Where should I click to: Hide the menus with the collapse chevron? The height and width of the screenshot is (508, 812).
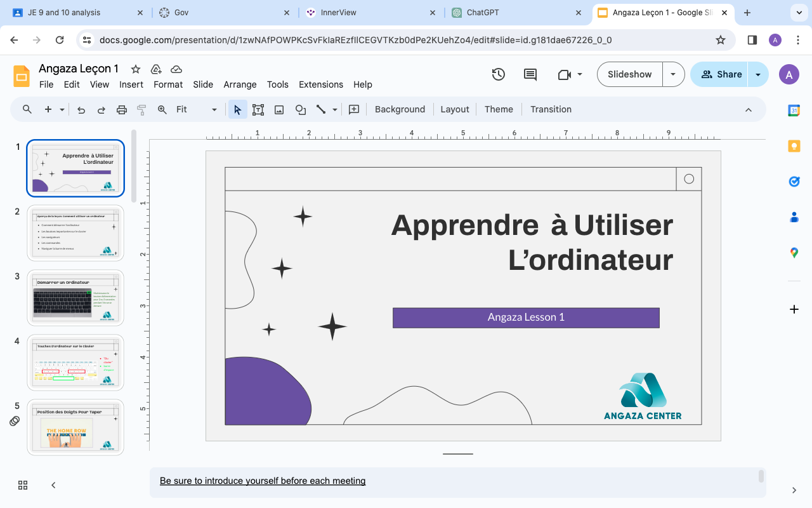pyautogui.click(x=749, y=109)
